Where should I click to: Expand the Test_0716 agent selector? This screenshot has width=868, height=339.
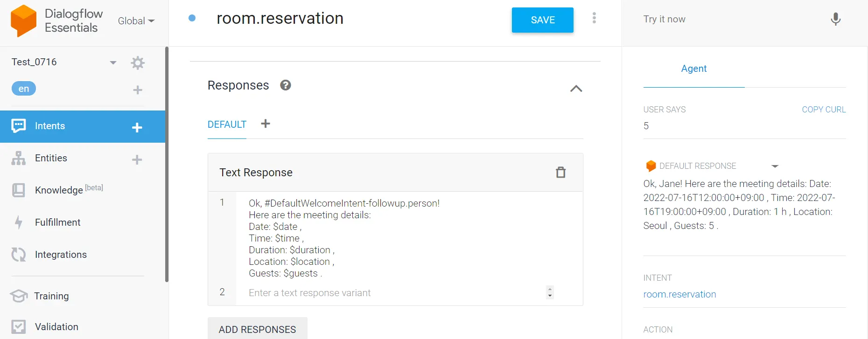(112, 62)
